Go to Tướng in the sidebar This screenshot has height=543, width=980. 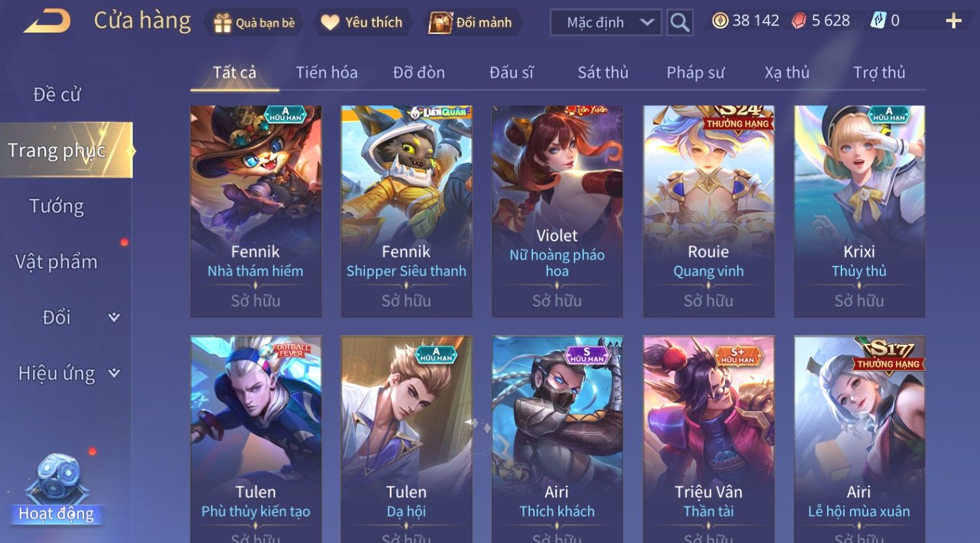point(57,206)
